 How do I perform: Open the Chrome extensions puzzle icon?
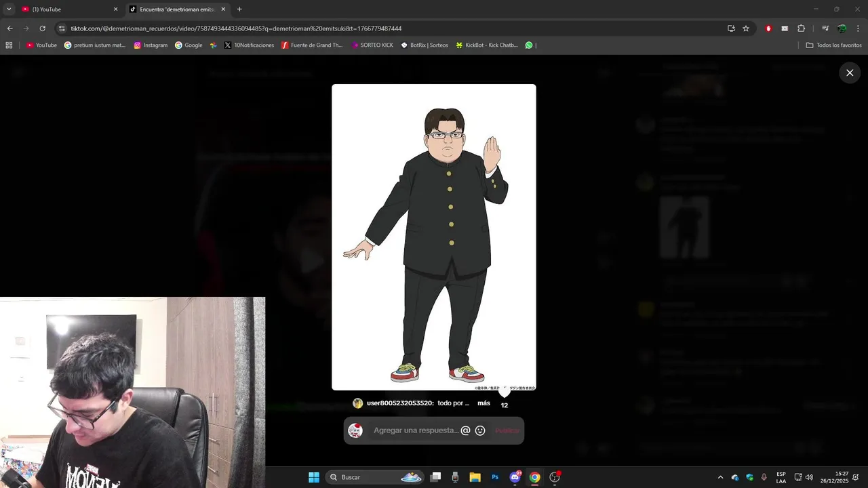801,28
